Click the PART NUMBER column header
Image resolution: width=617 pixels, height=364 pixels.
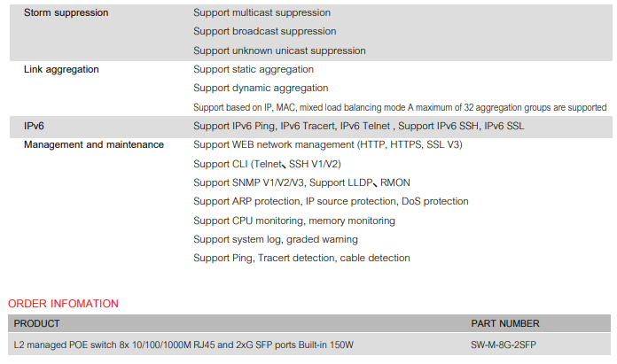505,323
